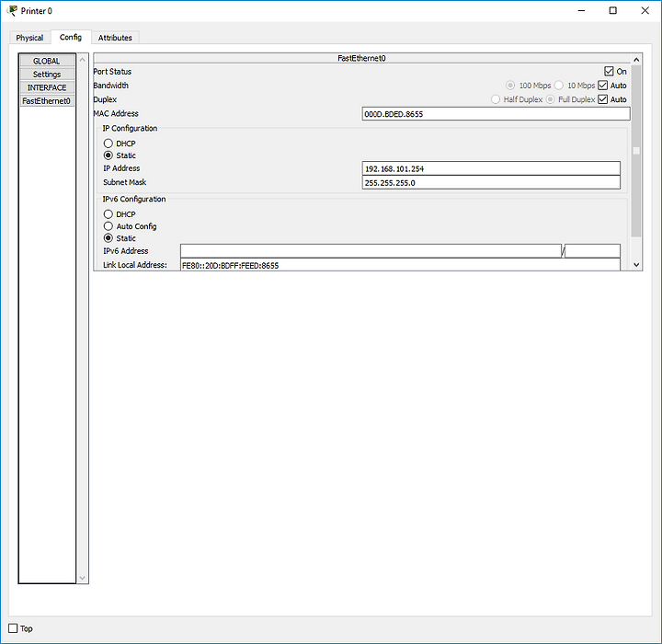Click the Port Status label

pyautogui.click(x=112, y=72)
